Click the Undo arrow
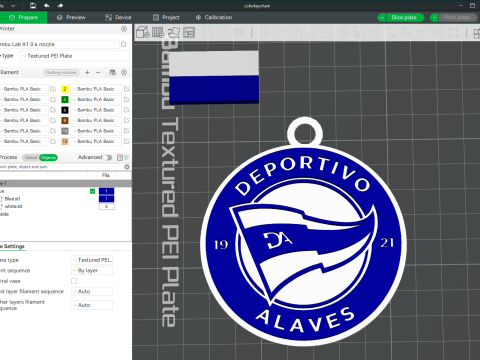Image resolution: width=480 pixels, height=360 pixels. point(47,5)
